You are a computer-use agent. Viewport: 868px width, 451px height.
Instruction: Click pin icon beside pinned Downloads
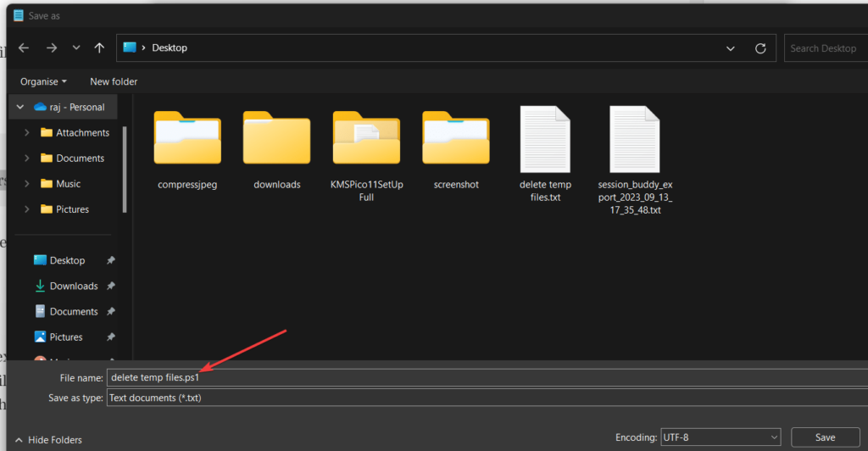click(x=111, y=286)
